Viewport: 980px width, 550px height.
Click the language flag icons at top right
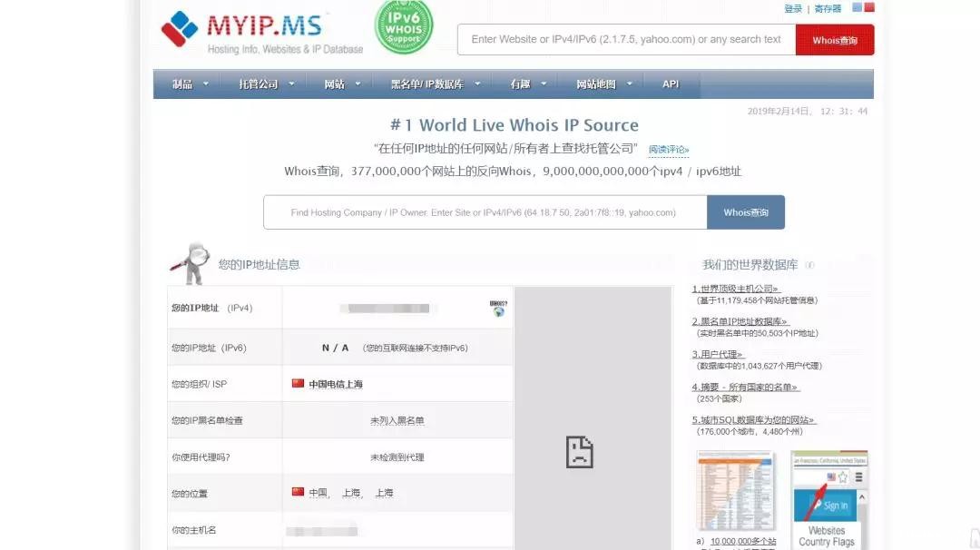863,8
